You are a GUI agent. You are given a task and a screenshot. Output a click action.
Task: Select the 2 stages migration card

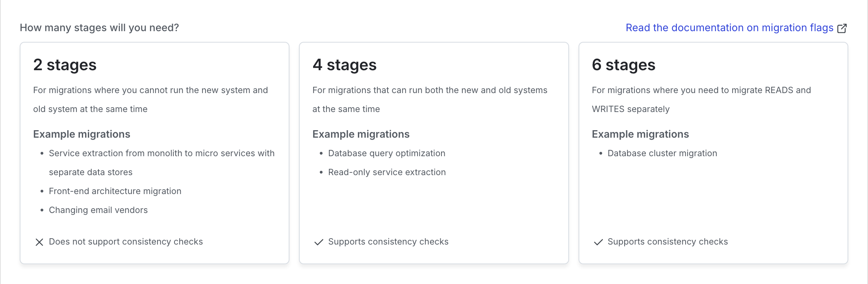(154, 153)
